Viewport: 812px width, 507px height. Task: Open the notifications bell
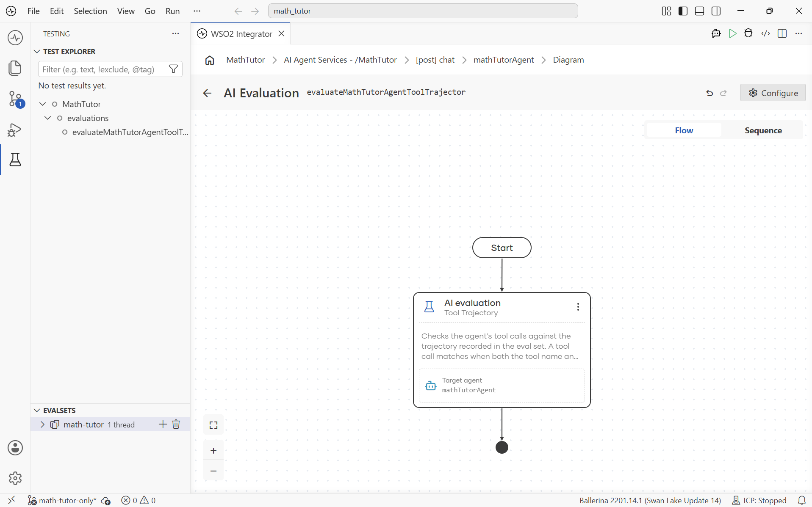(801, 500)
